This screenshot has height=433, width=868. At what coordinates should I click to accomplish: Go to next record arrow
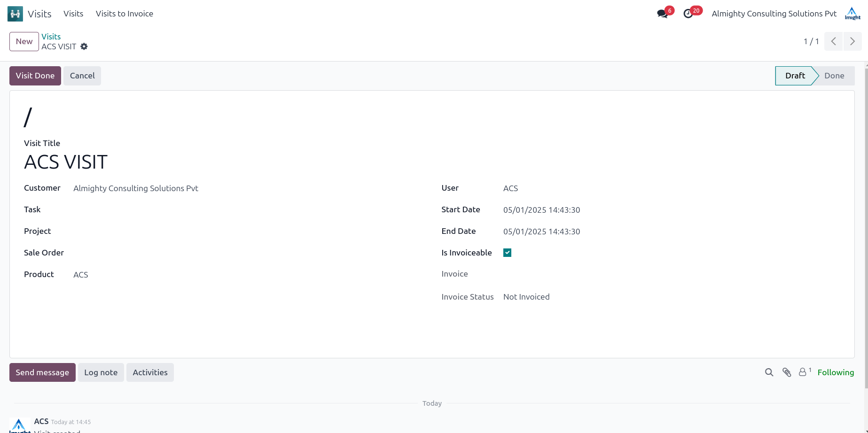tap(852, 41)
